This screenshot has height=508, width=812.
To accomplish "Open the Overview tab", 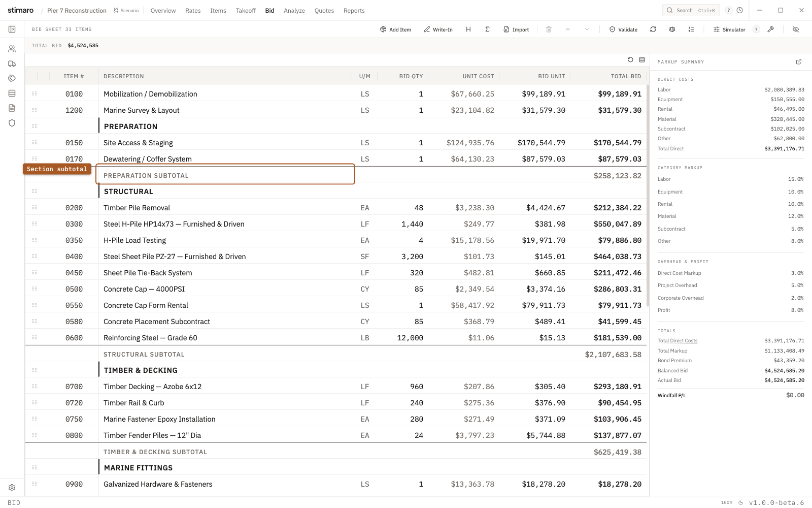I will coord(163,11).
